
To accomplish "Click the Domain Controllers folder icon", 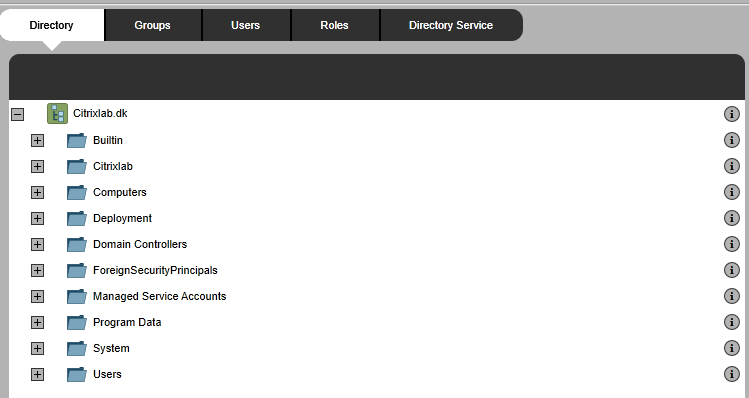I will click(x=76, y=245).
